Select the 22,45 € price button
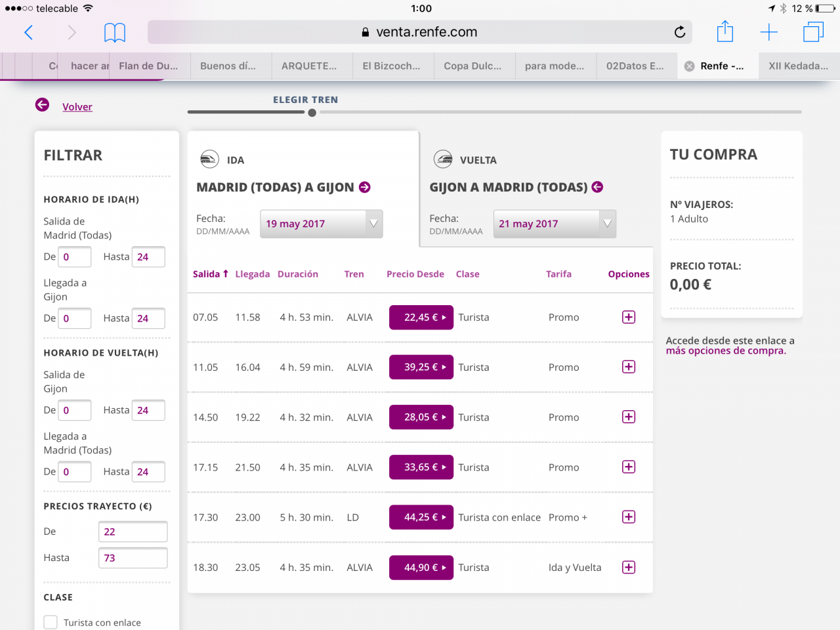Image resolution: width=840 pixels, height=630 pixels. pos(421,317)
